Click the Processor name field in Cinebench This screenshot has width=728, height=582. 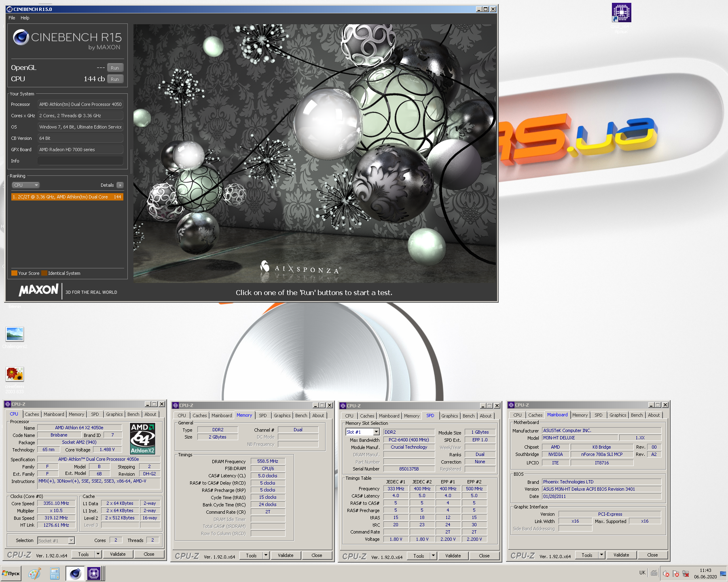[80, 104]
